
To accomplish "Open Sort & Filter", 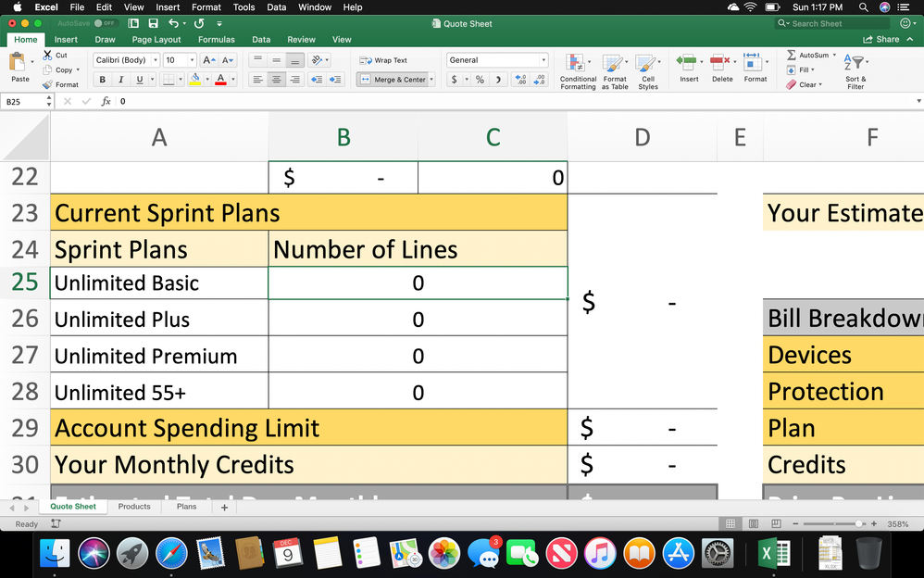I will click(x=855, y=71).
